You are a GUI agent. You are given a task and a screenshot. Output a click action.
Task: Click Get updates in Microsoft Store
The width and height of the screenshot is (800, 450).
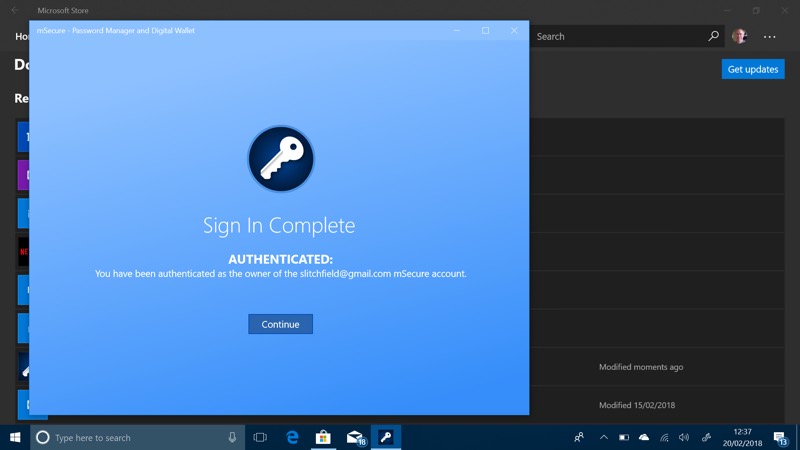pos(753,69)
